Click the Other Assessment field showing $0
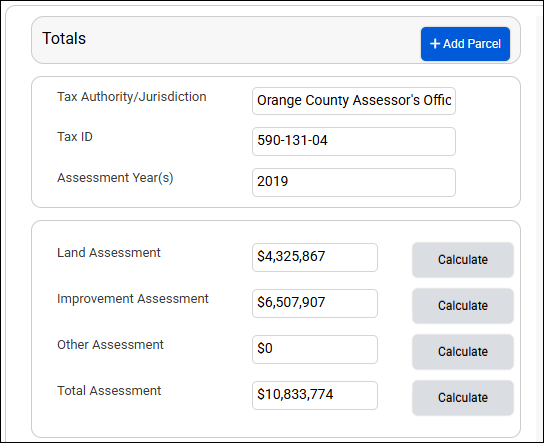This screenshot has width=544, height=443. click(x=315, y=349)
